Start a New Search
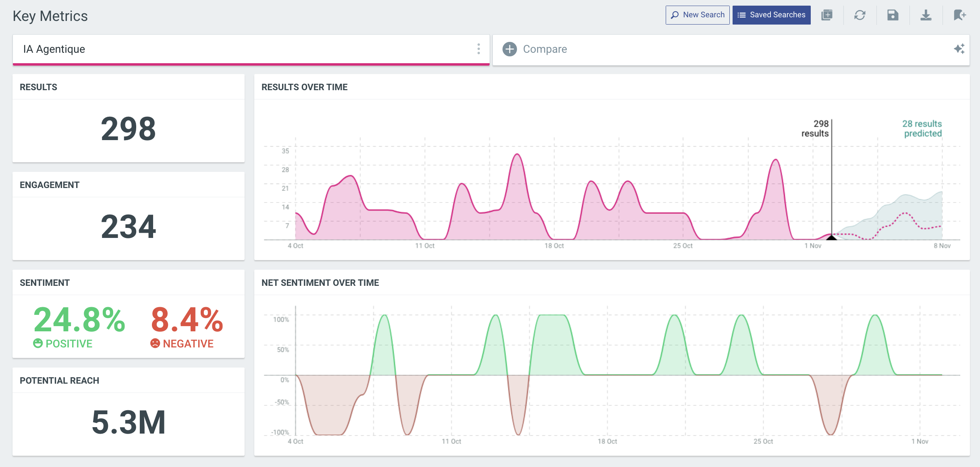Viewport: 980px width, 467px height. click(x=698, y=15)
